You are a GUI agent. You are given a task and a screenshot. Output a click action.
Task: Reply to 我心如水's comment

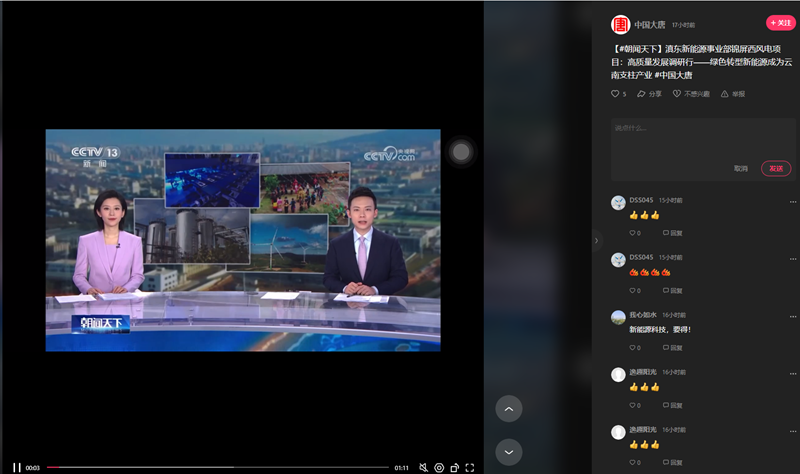point(671,348)
